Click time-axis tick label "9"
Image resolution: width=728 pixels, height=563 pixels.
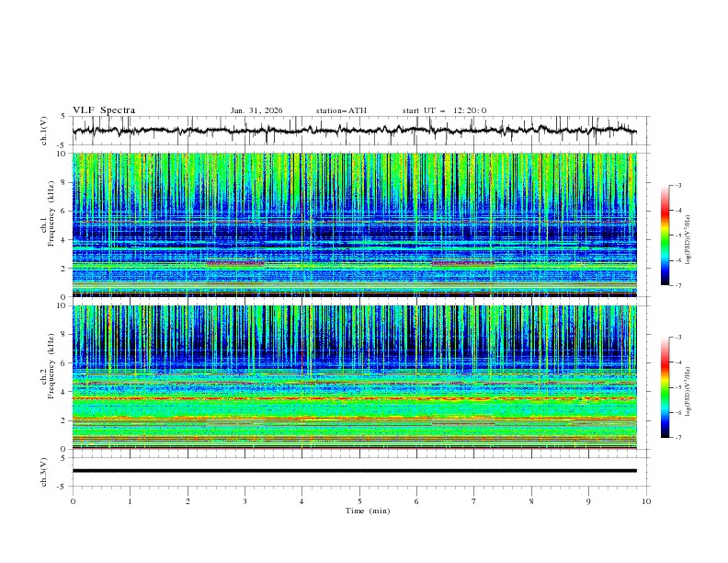[x=588, y=501]
